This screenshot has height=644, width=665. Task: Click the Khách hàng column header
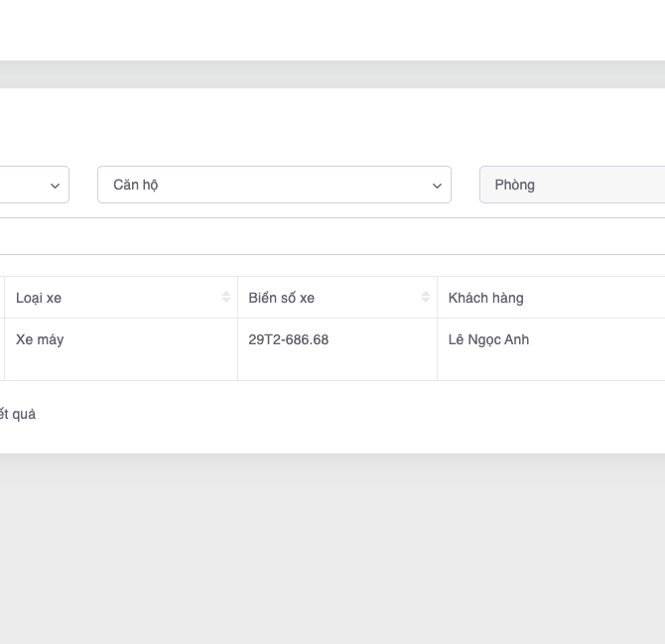point(486,298)
